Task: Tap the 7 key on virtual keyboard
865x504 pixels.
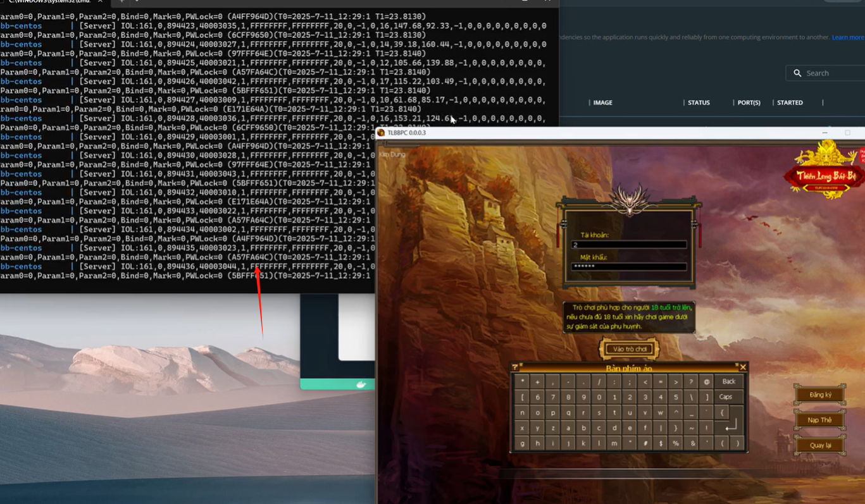Action: [x=553, y=397]
